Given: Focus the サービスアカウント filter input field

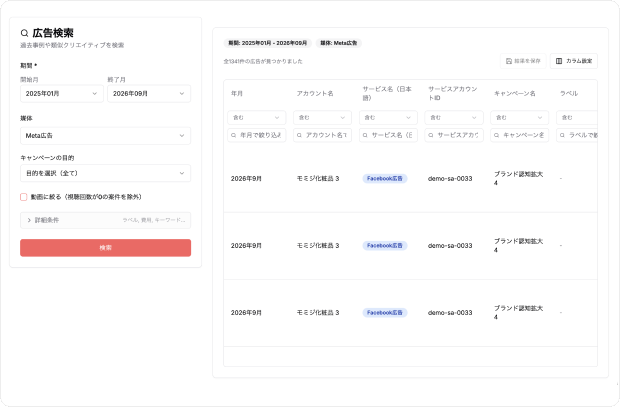Looking at the screenshot, I should click(454, 135).
